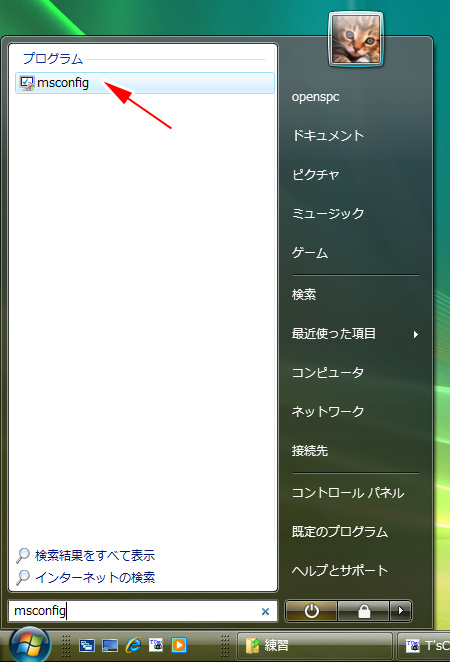Screen dimensions: 450x662
Task: Click the user account cat picture
Action: coord(356,39)
